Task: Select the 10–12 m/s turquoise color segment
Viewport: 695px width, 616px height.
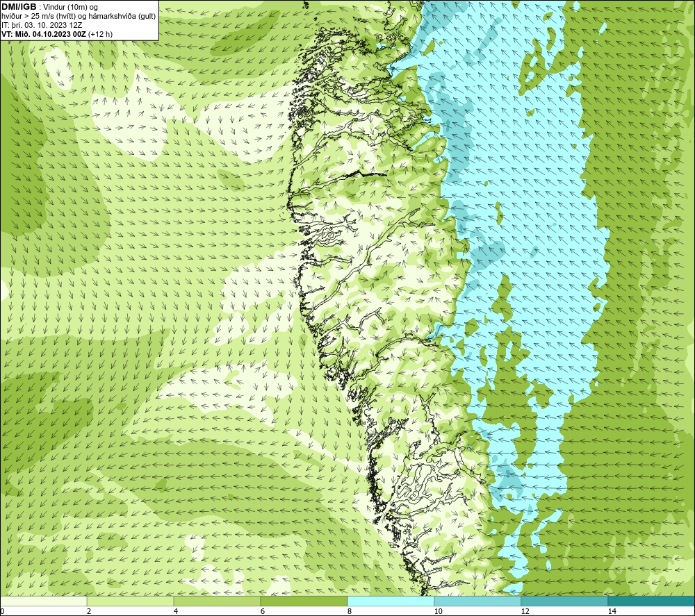Action: 478,601
